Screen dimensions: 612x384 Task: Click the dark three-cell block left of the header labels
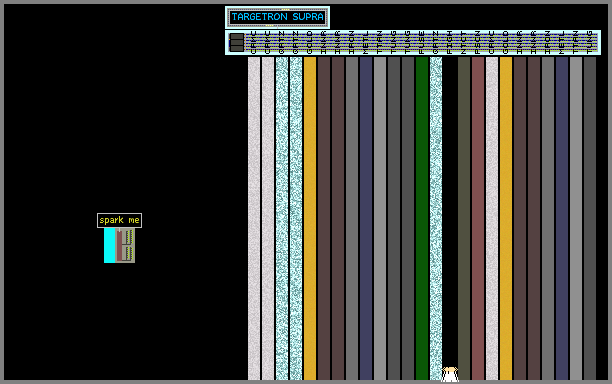coord(237,42)
